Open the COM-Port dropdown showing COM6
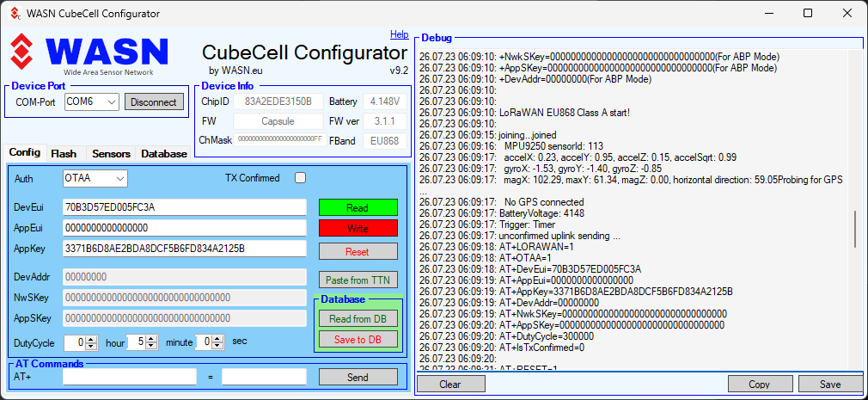Image resolution: width=868 pixels, height=400 pixels. tap(91, 102)
